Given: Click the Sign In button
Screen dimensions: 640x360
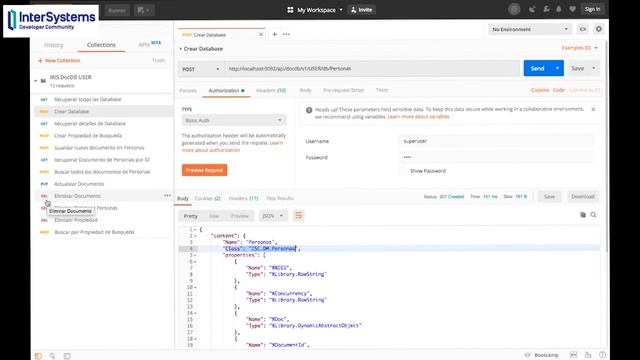Looking at the screenshot, I should coord(592,9).
